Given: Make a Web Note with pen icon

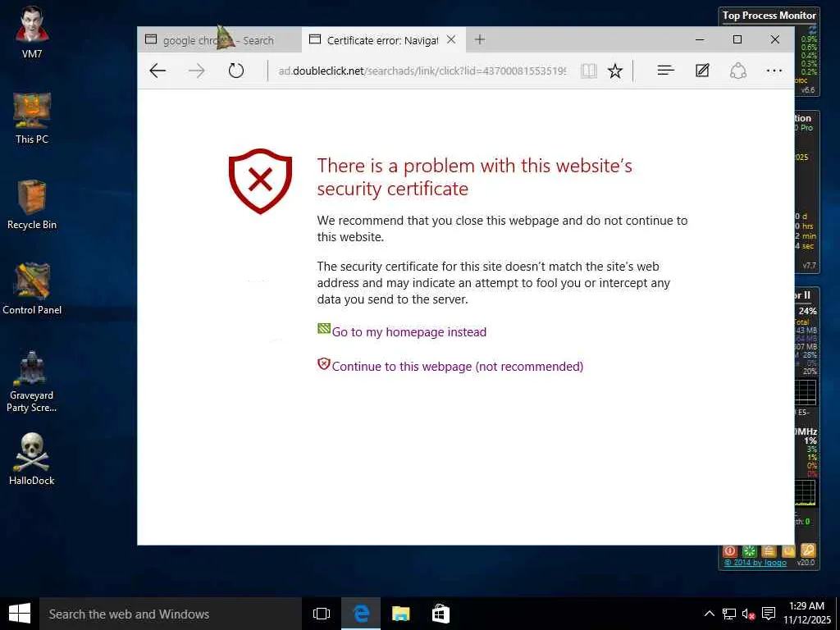Looking at the screenshot, I should click(702, 71).
